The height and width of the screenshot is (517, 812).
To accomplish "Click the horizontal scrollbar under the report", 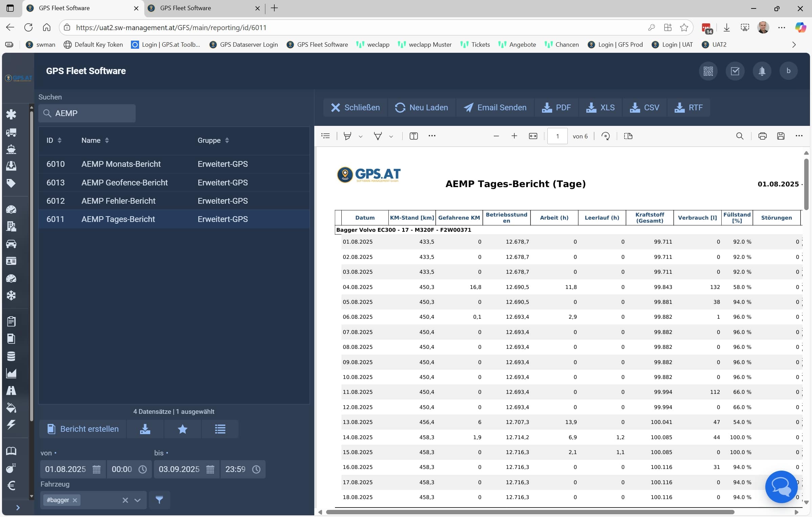I will 529,512.
